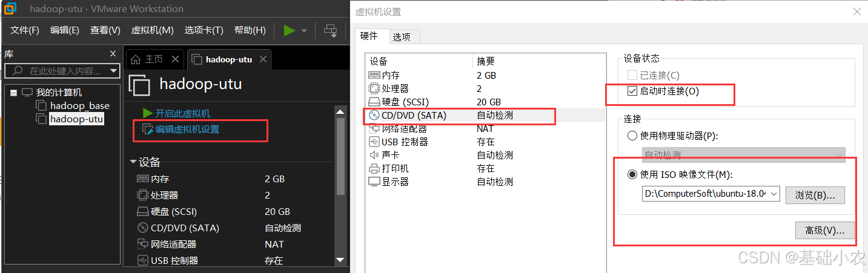Click the home icon on 主页 tab
Image resolution: width=868 pixels, height=273 pixels.
pos(136,59)
